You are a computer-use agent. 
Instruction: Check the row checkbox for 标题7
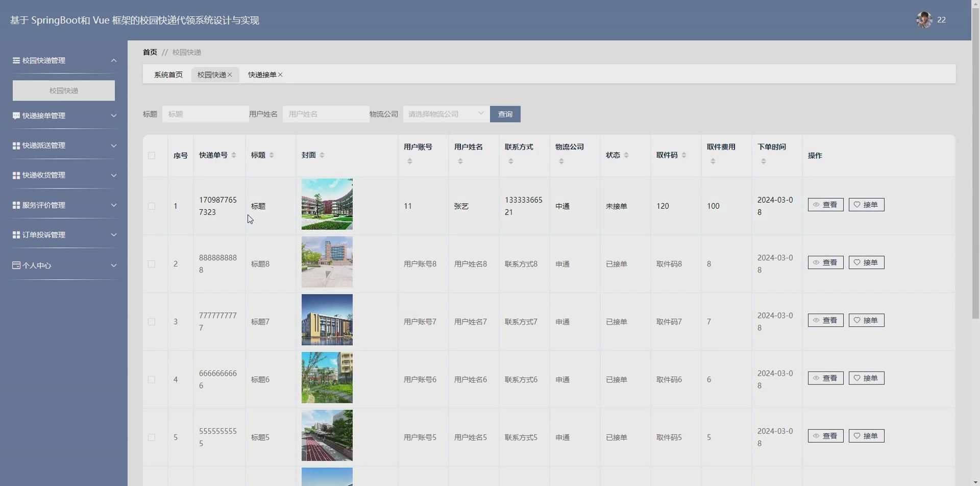[152, 322]
